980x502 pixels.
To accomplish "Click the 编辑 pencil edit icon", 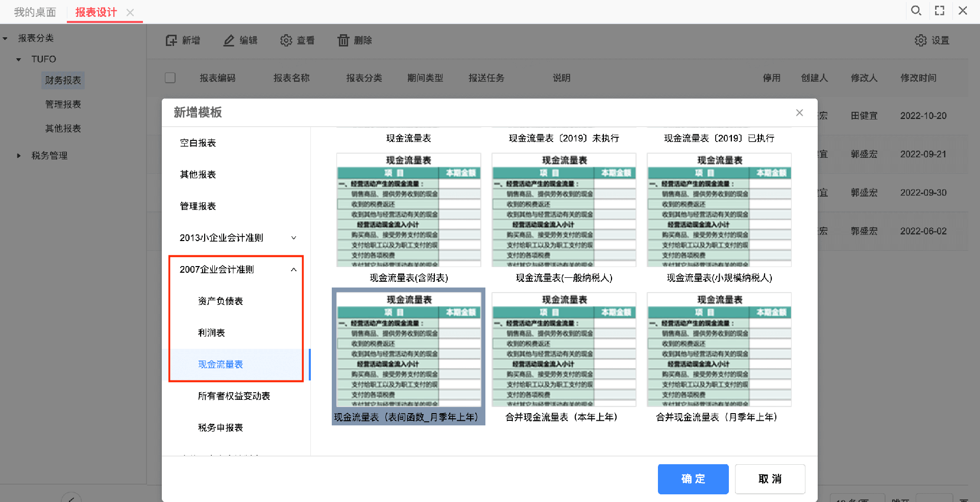I will (x=229, y=40).
